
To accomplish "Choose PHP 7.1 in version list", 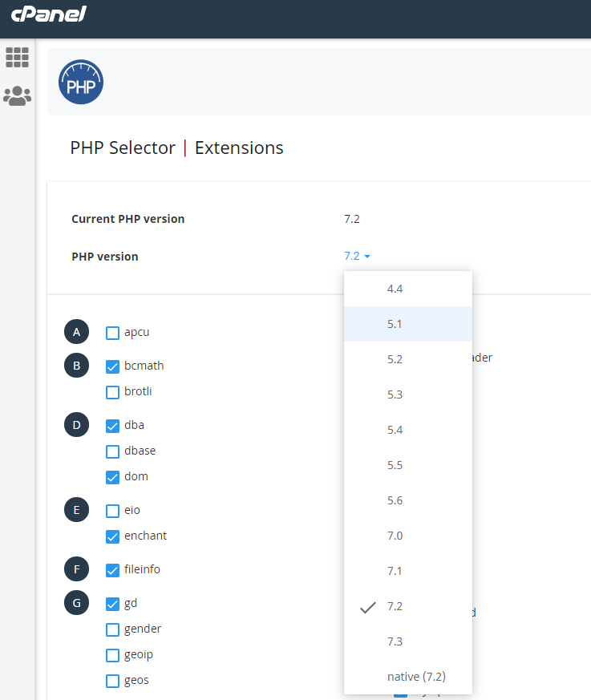I will (x=408, y=571).
